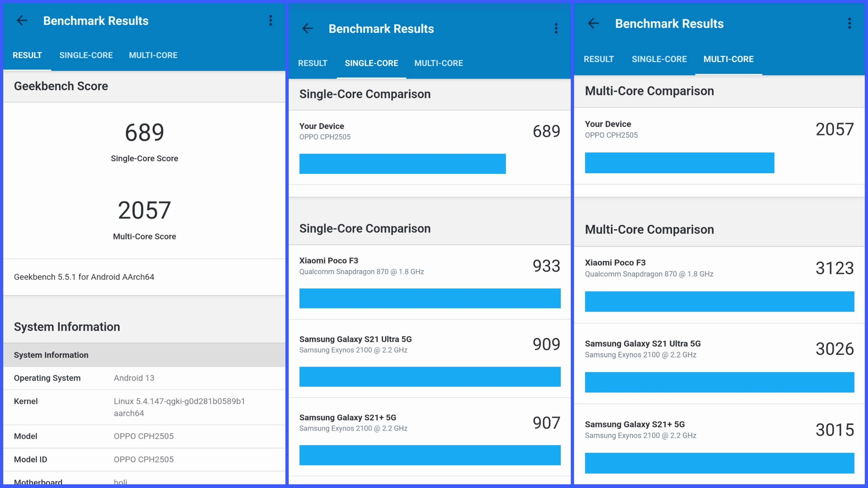Viewport: 868px width, 488px height.
Task: Click the Geekbench Score heading
Action: [61, 86]
